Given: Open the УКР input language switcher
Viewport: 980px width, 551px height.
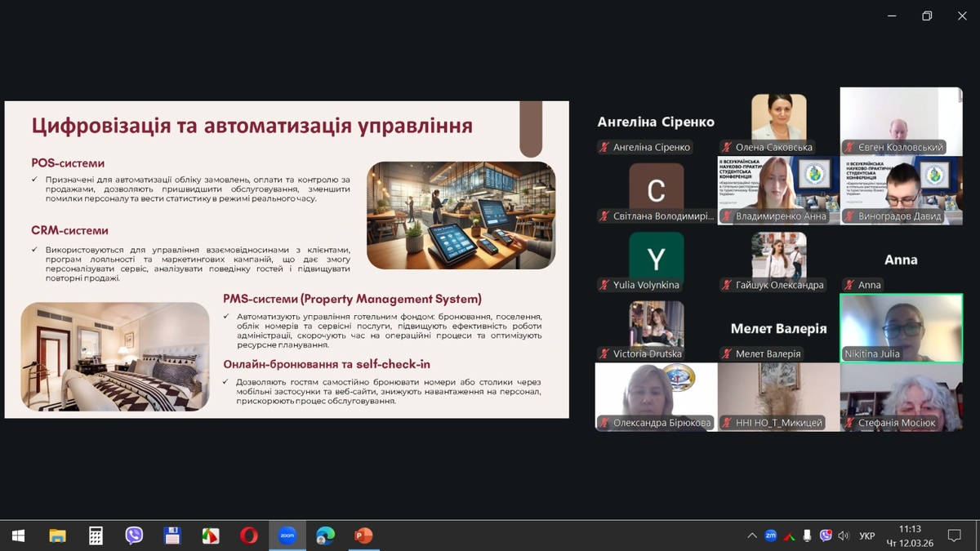Looking at the screenshot, I should (867, 535).
